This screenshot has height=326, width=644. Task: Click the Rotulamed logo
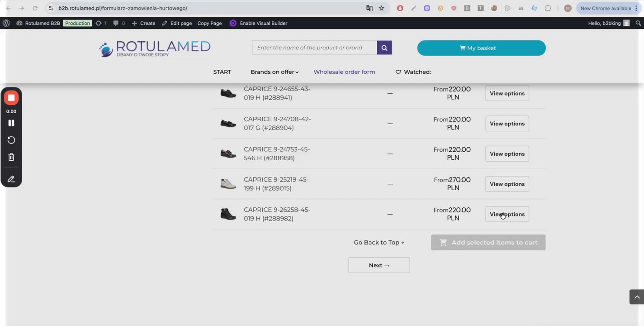pos(155,48)
